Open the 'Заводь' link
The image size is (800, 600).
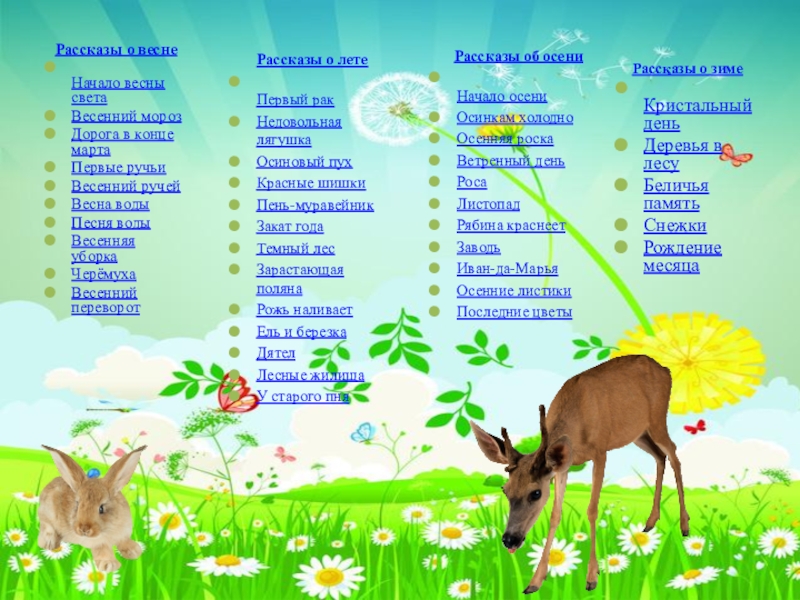coord(478,247)
